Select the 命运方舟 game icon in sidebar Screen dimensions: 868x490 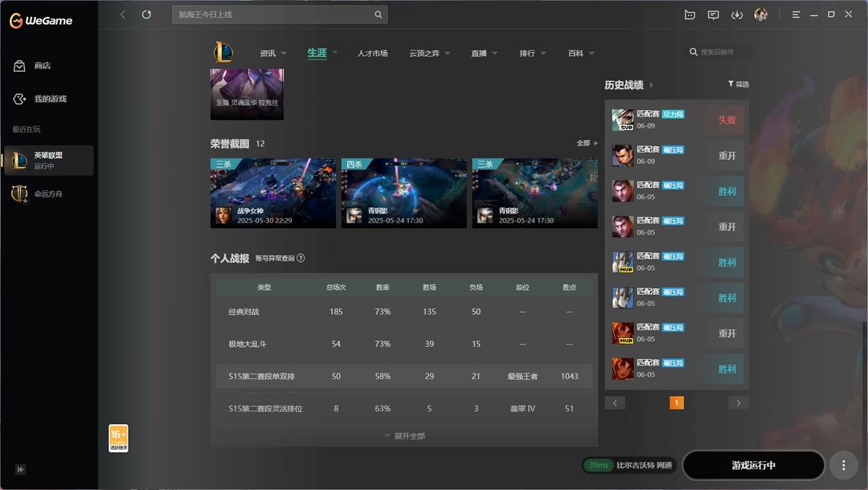click(x=19, y=194)
